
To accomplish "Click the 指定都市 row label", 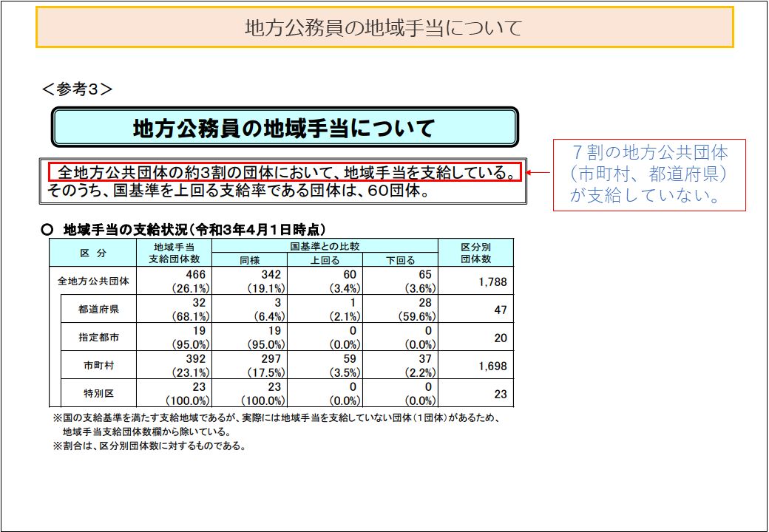I will [x=98, y=337].
